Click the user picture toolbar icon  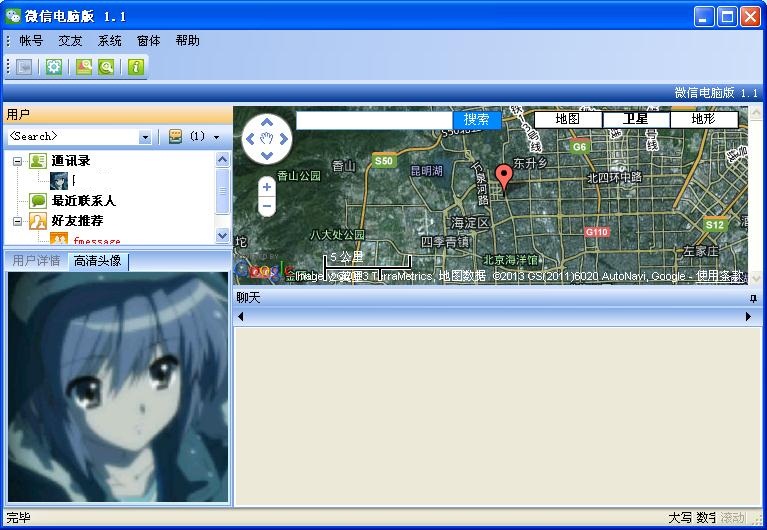click(x=84, y=67)
